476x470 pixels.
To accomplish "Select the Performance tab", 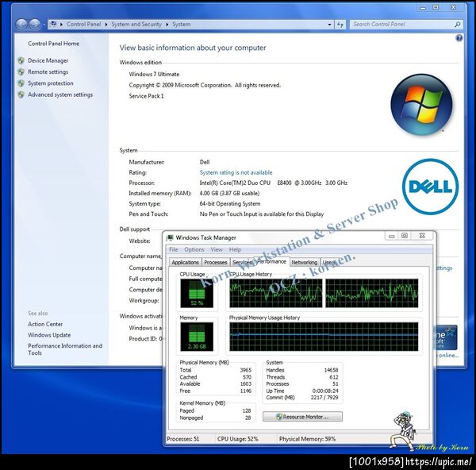I will (271, 261).
